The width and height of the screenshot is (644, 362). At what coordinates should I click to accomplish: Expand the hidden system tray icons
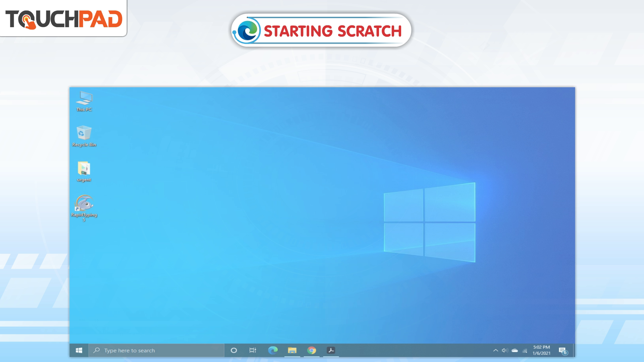pos(495,350)
